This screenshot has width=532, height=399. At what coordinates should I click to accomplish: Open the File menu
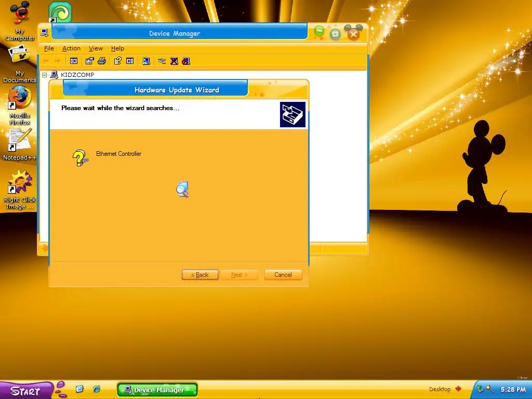tap(49, 48)
